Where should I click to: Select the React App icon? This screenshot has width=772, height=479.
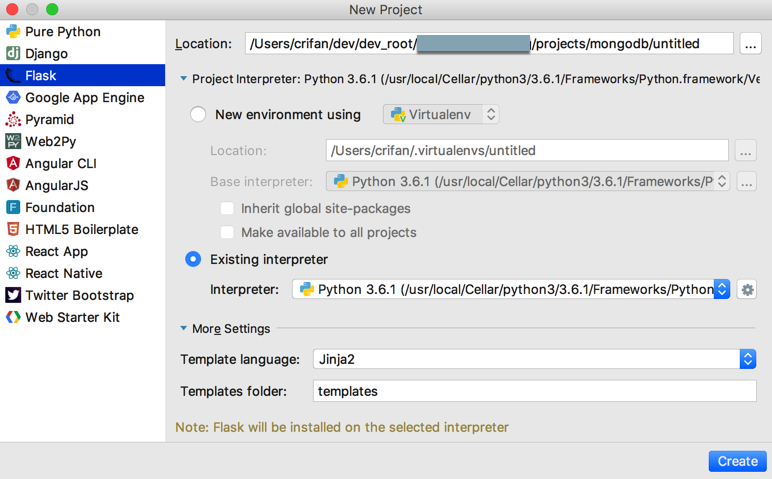point(13,251)
